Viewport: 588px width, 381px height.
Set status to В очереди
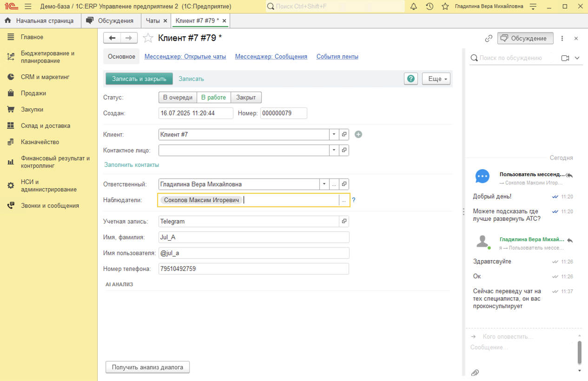[178, 98]
